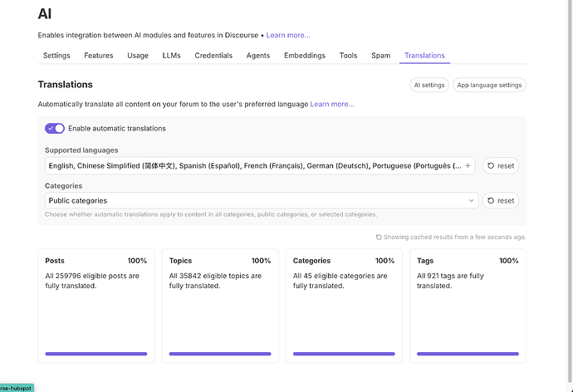Screen dimensions: 573x392
Task: Click "Showing cached results" status text
Action: coord(454,237)
